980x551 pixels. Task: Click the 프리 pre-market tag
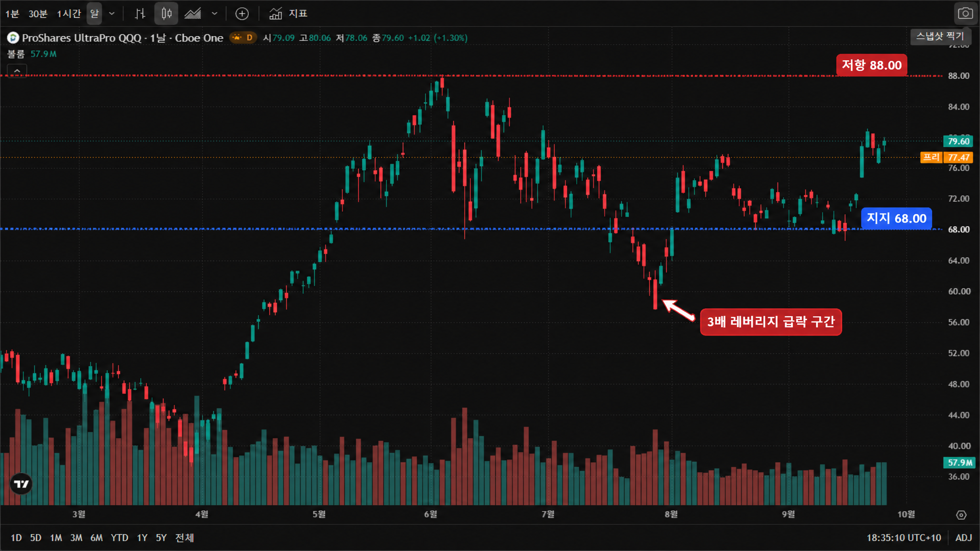click(931, 157)
